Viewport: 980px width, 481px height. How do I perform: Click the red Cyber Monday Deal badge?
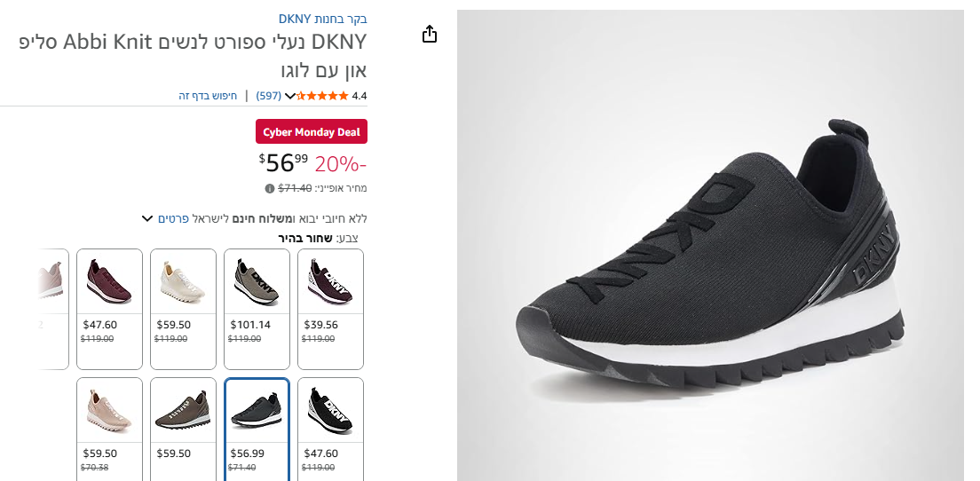(312, 132)
